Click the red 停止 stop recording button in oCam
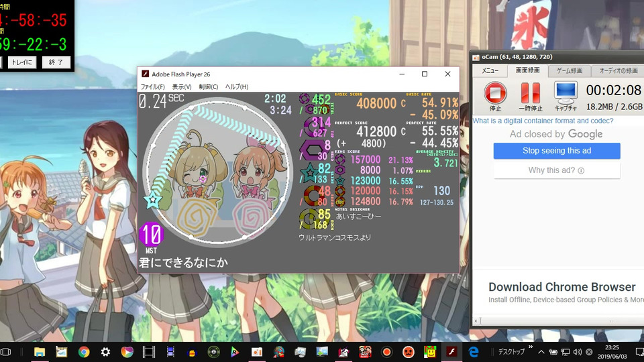Screen dimensions: 644x362 (x=495, y=93)
